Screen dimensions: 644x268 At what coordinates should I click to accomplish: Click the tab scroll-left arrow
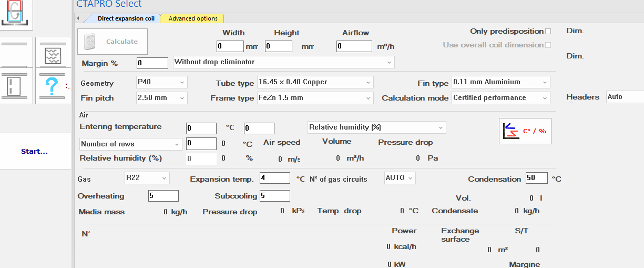pyautogui.click(x=77, y=18)
